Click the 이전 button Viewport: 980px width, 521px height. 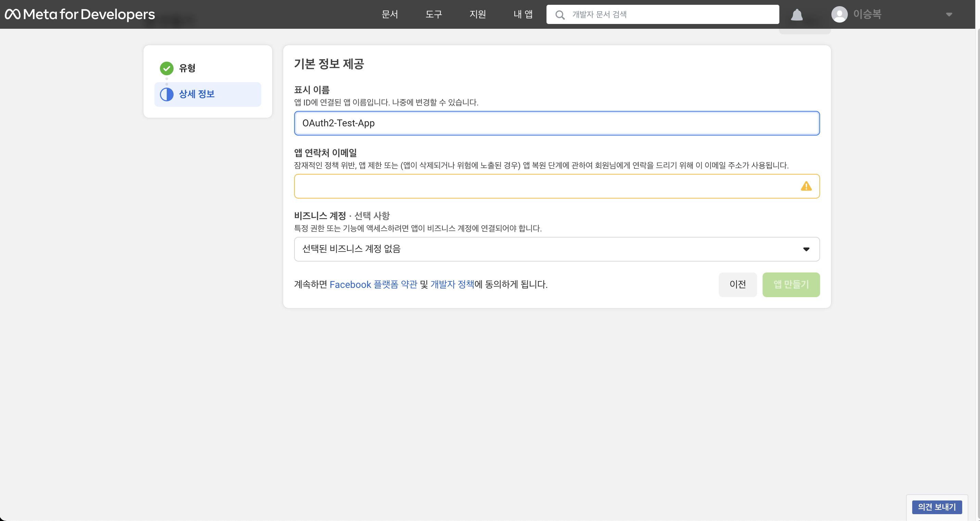click(737, 284)
